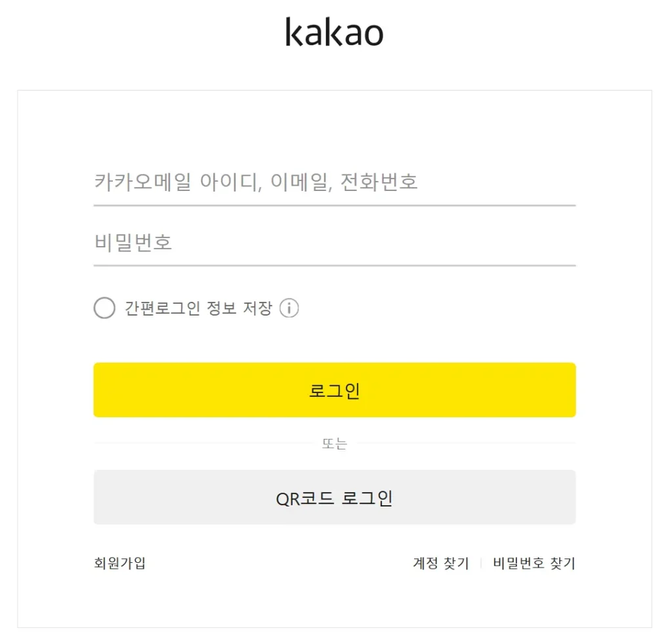Open the tooltip for simple login info saving
This screenshot has width=672, height=641.
(289, 308)
